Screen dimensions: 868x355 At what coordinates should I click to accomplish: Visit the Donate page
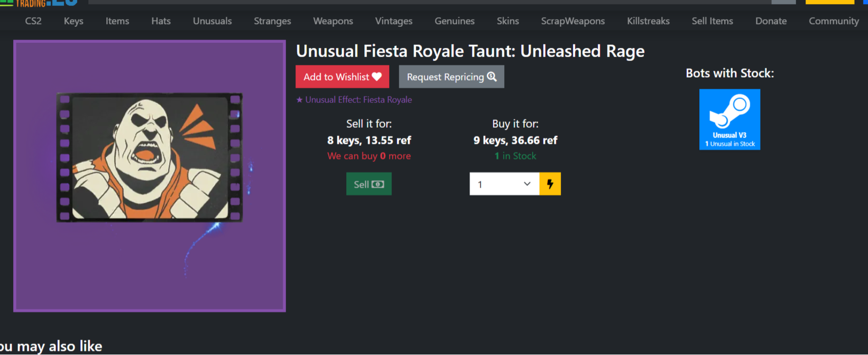(771, 21)
